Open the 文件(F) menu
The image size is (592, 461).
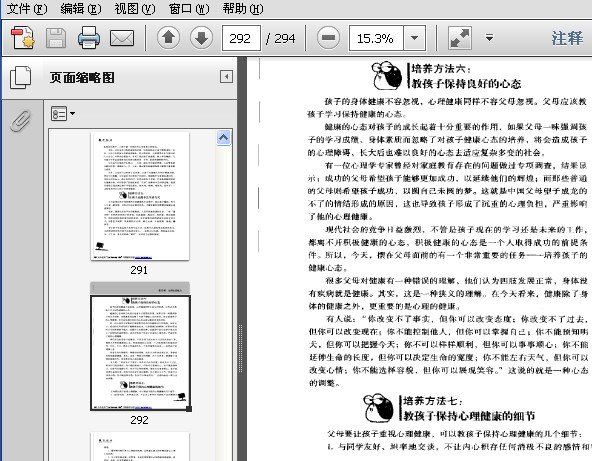(x=27, y=8)
